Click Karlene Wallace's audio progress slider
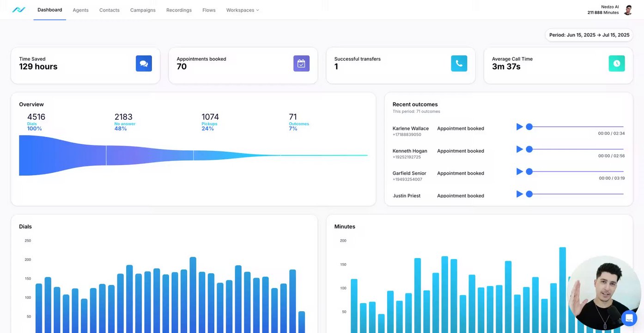This screenshot has height=333, width=644. pos(575,127)
